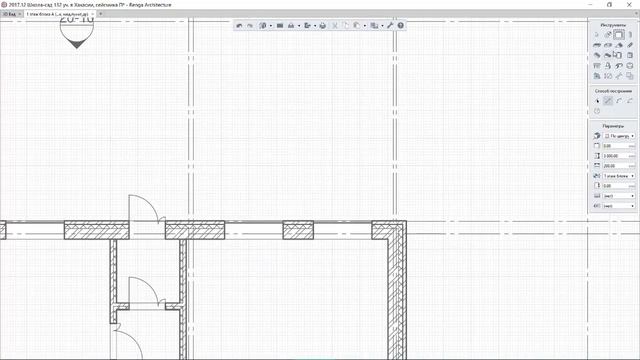Redo the last undone action
The image size is (640, 360).
(x=250, y=25)
